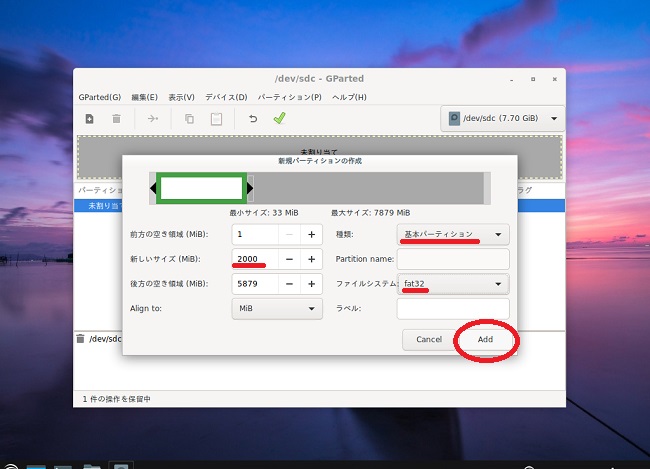650x469 pixels.
Task: Open the 編集(E) menu
Action: tap(144, 97)
